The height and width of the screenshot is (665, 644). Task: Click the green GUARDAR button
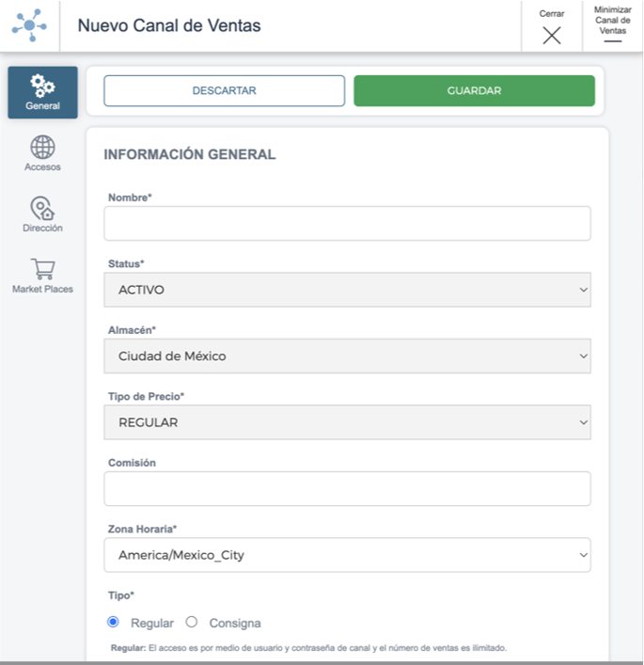(x=475, y=90)
